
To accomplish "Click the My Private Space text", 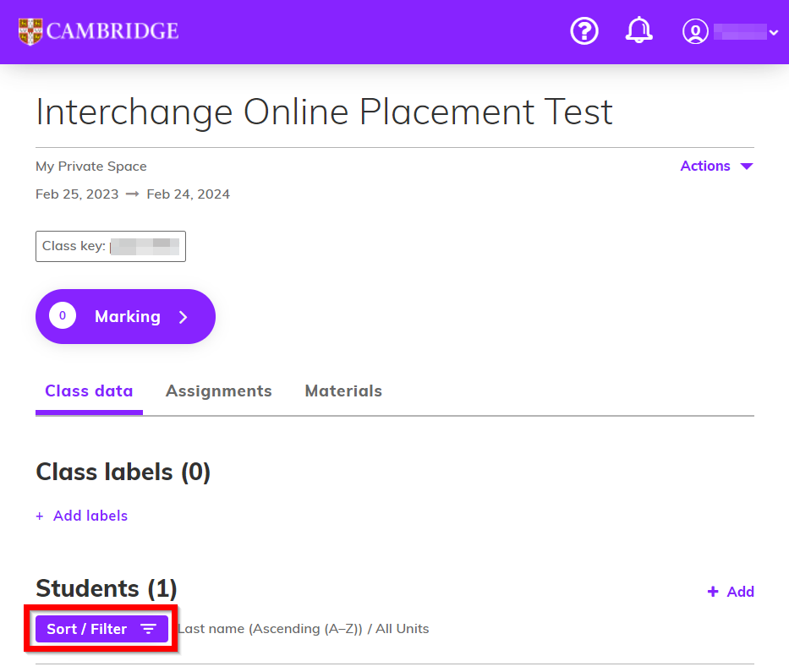I will (91, 167).
